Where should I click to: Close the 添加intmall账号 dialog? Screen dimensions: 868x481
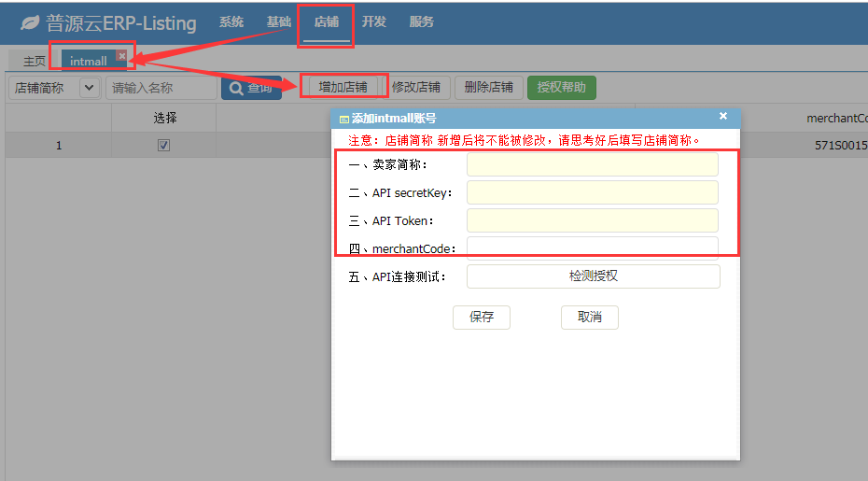(723, 116)
